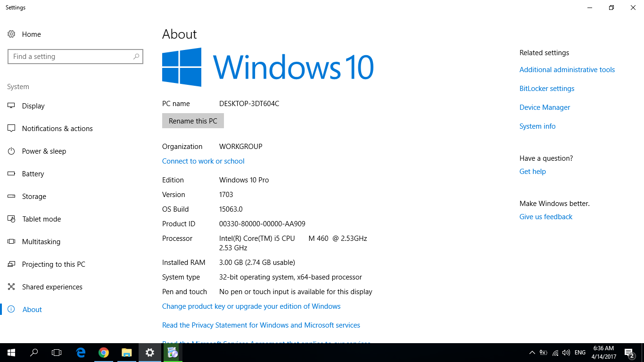644x362 pixels.
Task: Open Action Center notifications icon
Action: pyautogui.click(x=629, y=353)
